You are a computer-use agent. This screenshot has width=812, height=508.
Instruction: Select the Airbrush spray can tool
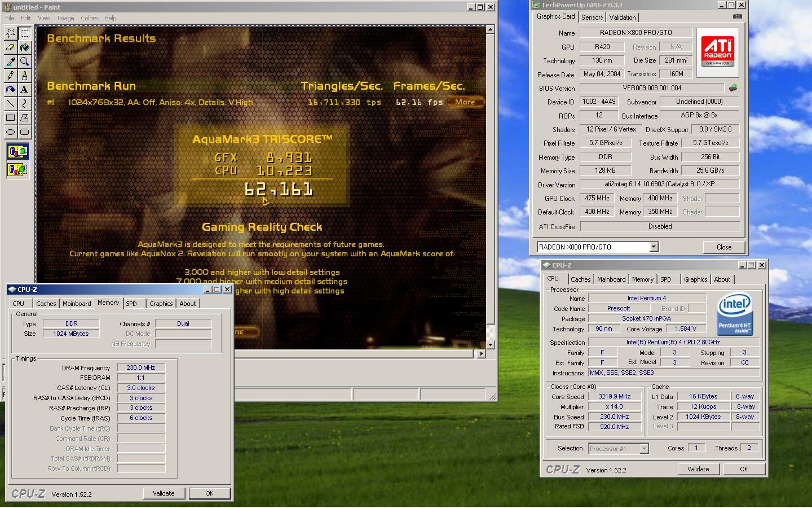click(10, 90)
